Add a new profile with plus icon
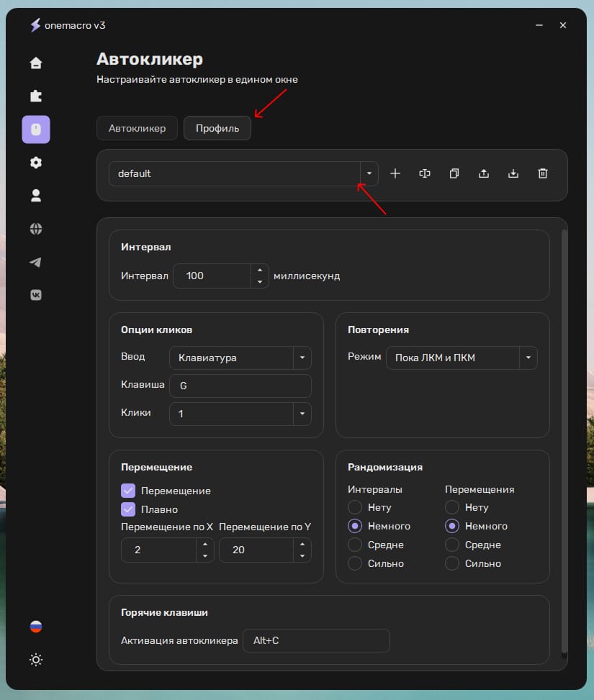 (395, 173)
